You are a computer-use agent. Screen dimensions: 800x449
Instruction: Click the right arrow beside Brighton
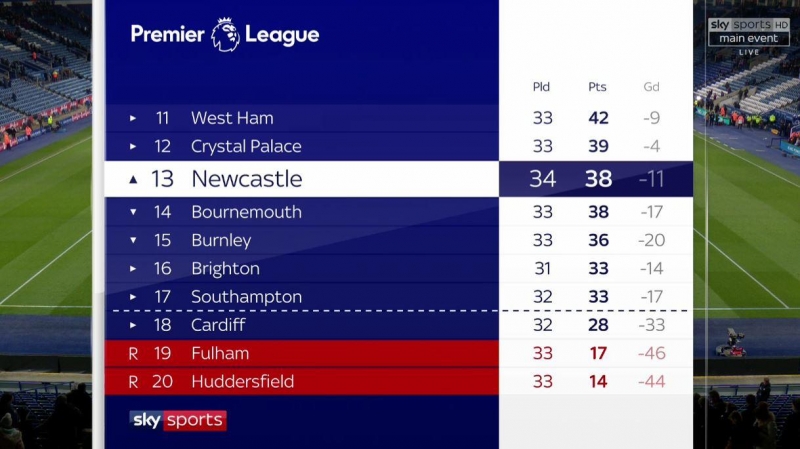(x=133, y=268)
